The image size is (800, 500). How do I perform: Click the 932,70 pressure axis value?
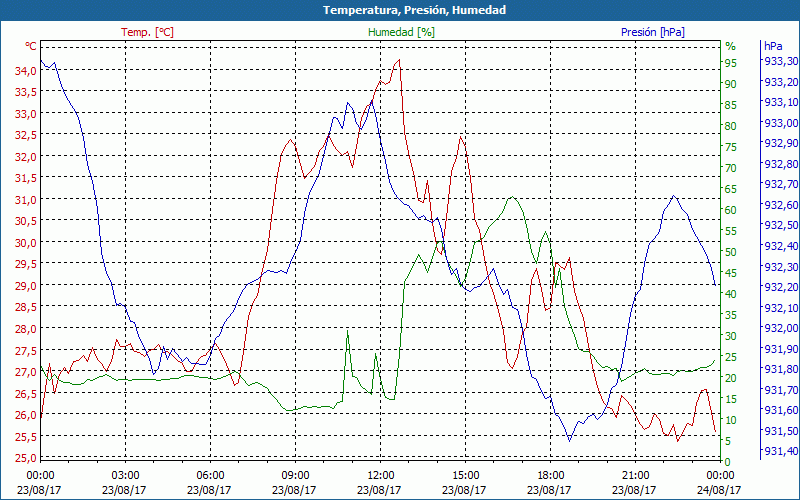coord(781,184)
